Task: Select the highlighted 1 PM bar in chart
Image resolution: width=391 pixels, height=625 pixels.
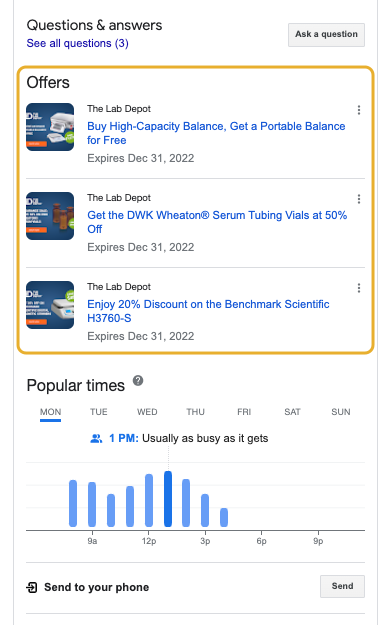Action: pyautogui.click(x=168, y=499)
